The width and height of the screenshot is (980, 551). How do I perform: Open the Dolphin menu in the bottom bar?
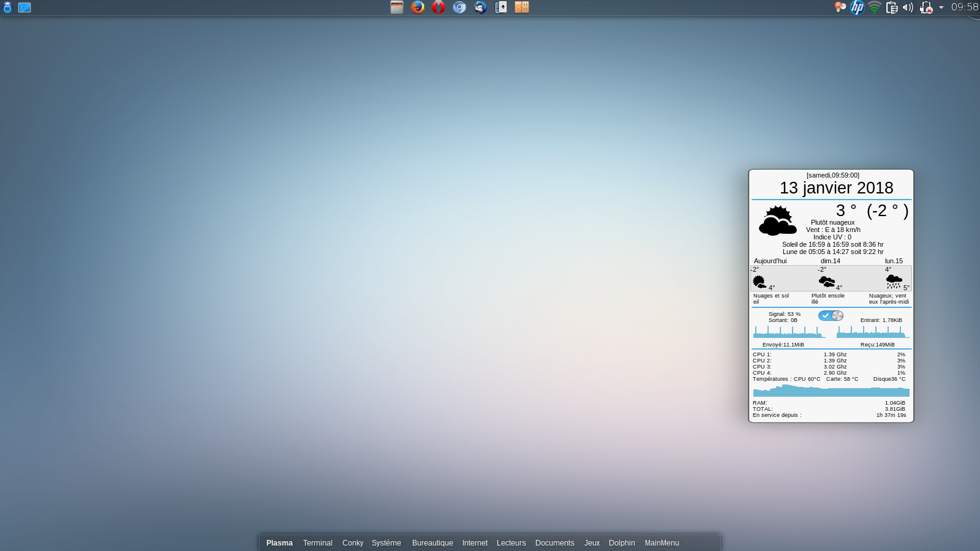(x=622, y=543)
